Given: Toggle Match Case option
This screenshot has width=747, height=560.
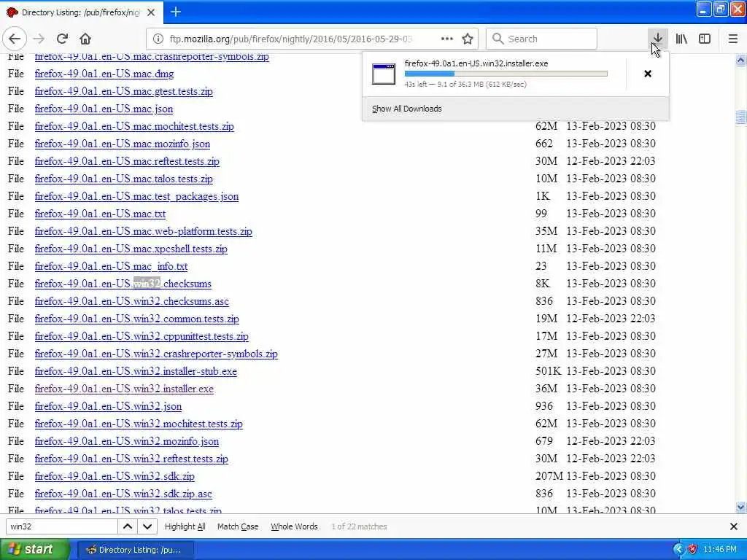Looking at the screenshot, I should point(238,526).
